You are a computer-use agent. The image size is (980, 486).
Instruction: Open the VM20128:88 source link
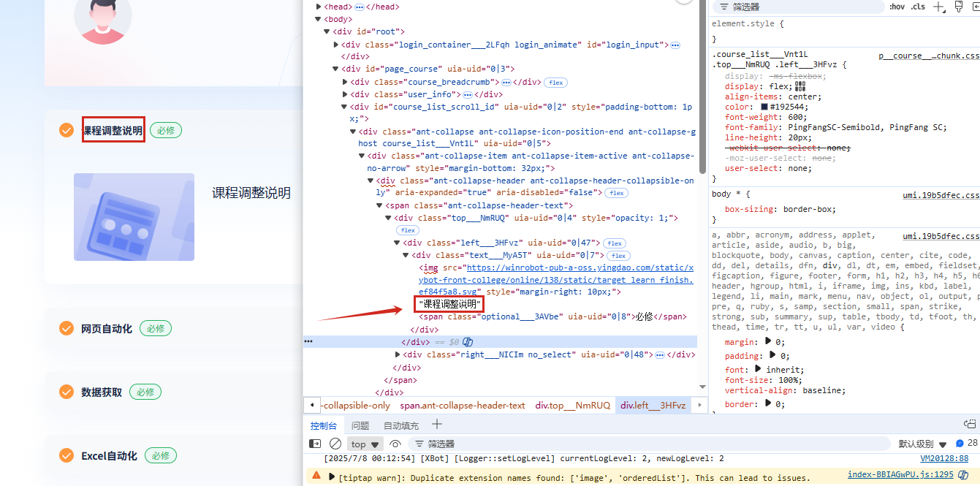coord(943,458)
